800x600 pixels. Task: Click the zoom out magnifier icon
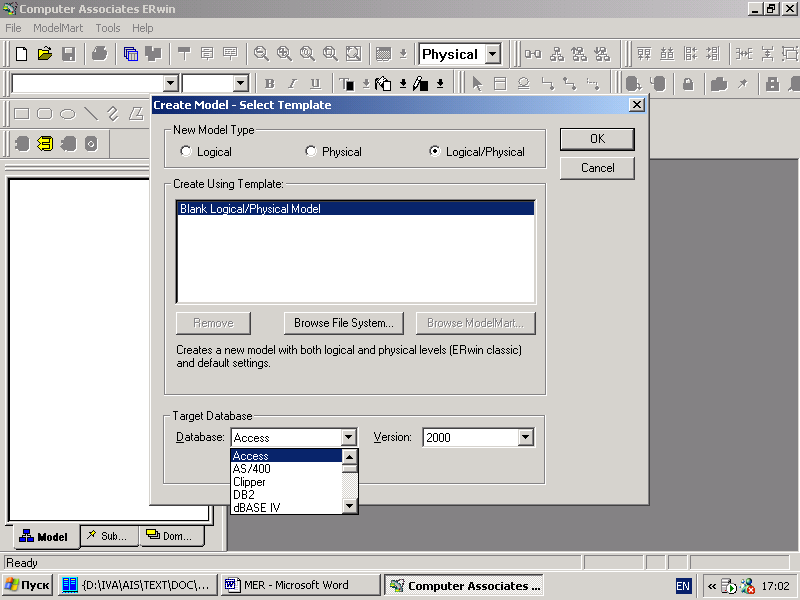(x=261, y=54)
